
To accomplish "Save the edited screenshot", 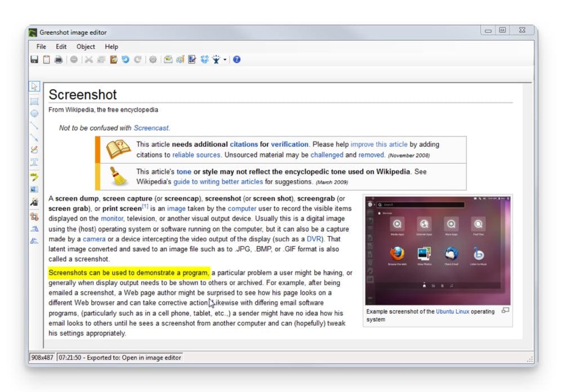I will (34, 59).
